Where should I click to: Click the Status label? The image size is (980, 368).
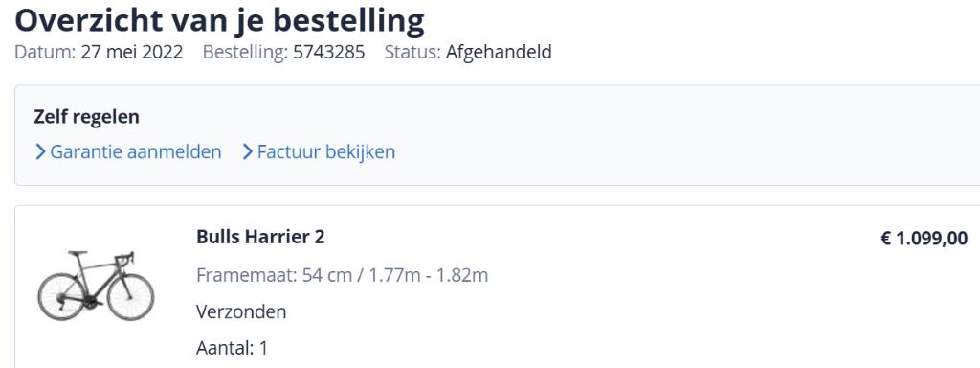pos(412,52)
